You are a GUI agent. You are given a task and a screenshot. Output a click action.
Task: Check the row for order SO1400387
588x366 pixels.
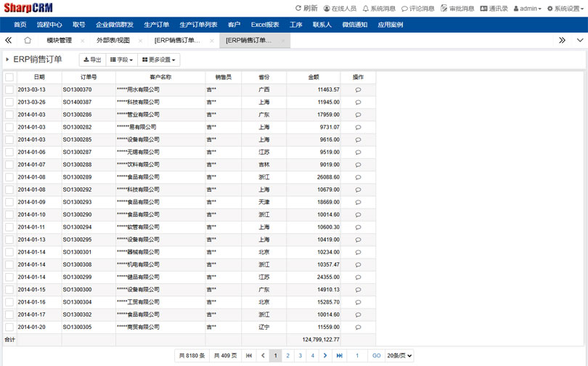9,102
